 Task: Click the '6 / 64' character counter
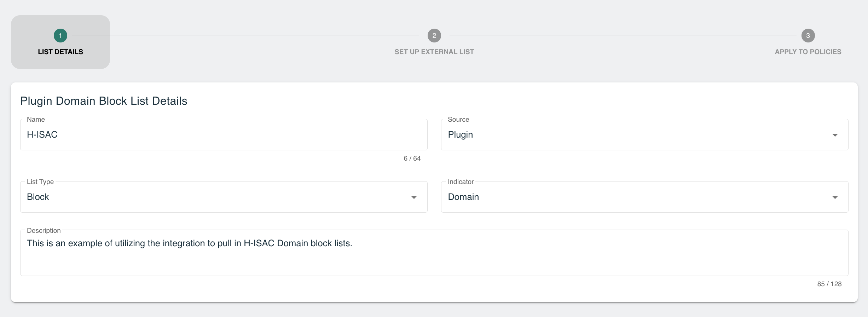[x=412, y=158]
